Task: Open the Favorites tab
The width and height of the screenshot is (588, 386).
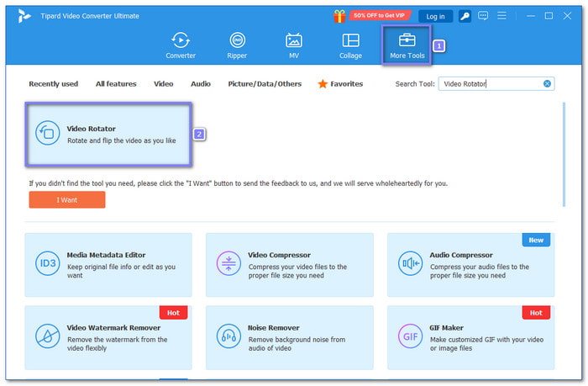Action: pos(340,84)
